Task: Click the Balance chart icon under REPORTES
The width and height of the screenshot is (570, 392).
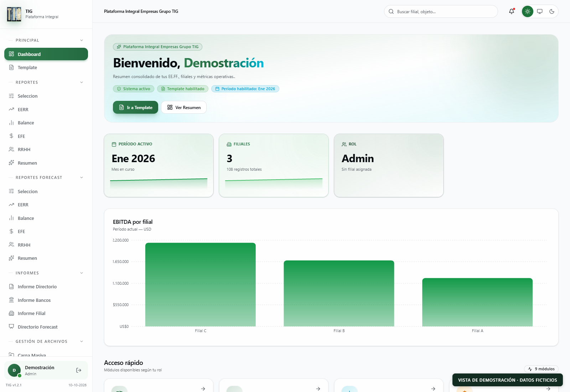Action: point(11,123)
